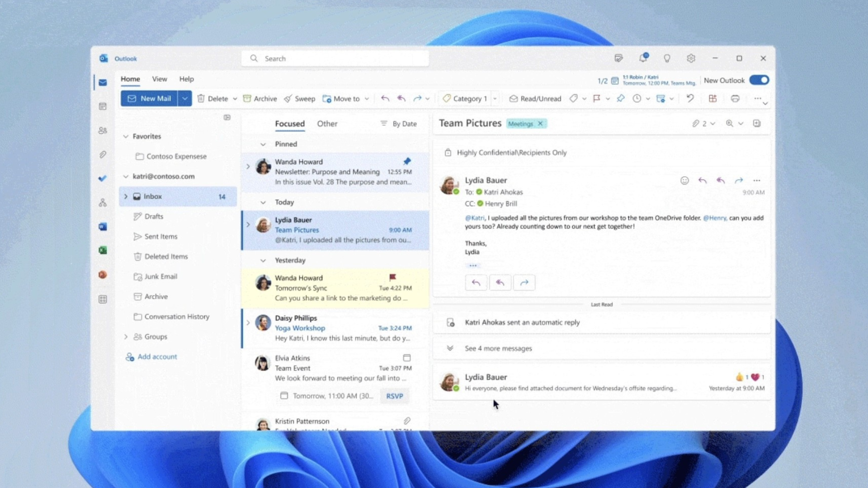Expand See 4 more messages
The image size is (868, 488).
[x=498, y=348]
